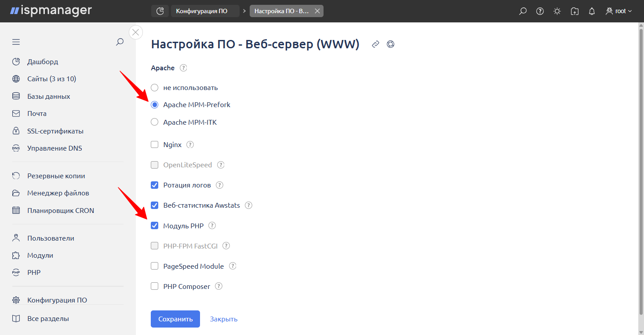Click the help question mark in header

540,11
